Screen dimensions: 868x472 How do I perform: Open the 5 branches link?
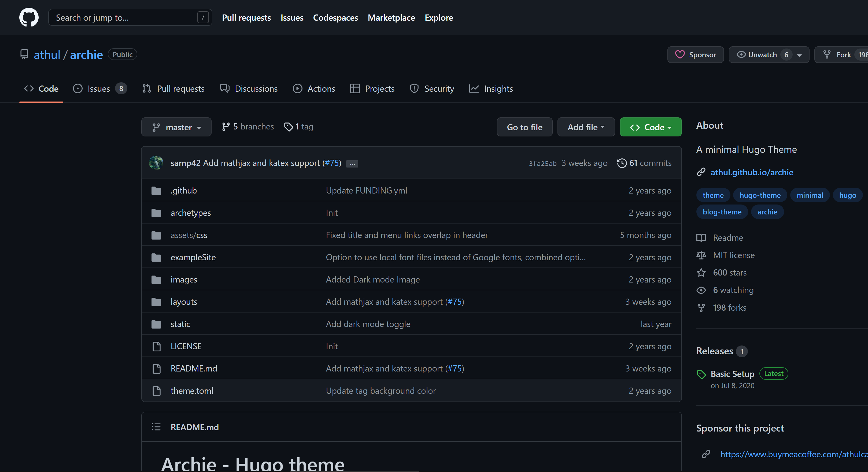coord(248,127)
